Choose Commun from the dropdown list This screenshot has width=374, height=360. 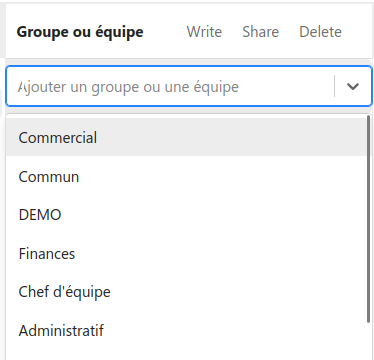(186, 176)
